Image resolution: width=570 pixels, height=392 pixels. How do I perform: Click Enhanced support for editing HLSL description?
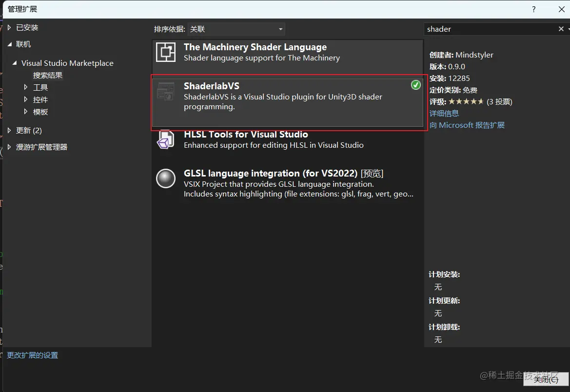coord(274,145)
